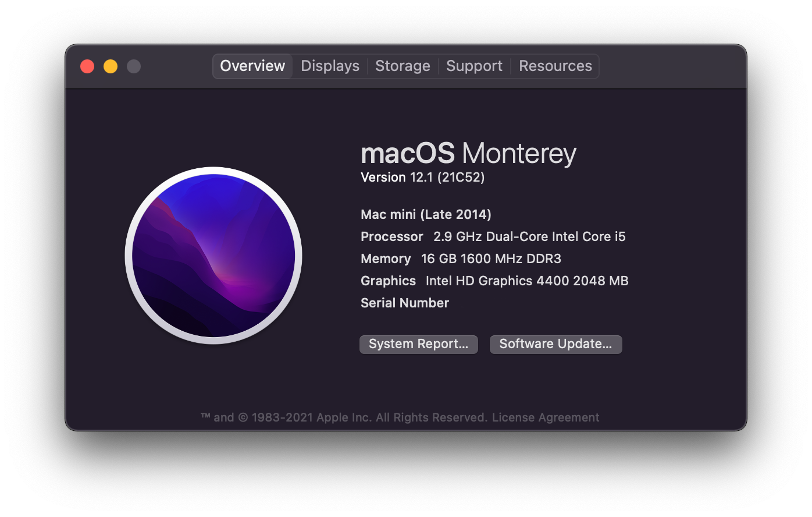Click the grayed-out zoom window button
The image size is (812, 517).
[x=134, y=66]
